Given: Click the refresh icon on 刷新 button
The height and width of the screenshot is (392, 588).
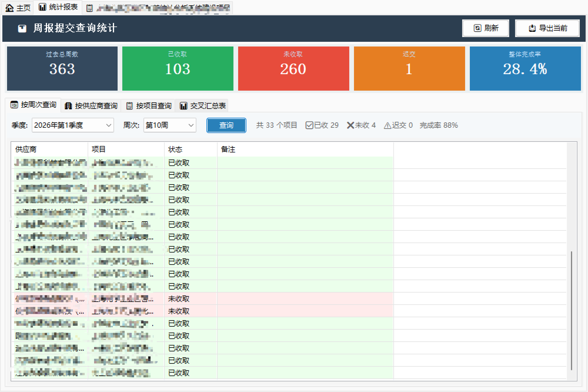Looking at the screenshot, I should point(477,28).
